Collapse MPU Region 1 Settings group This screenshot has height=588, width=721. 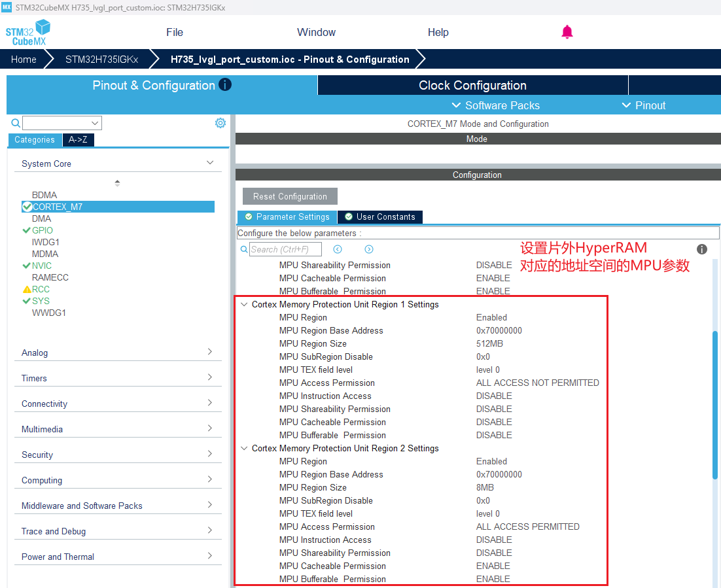tap(244, 304)
